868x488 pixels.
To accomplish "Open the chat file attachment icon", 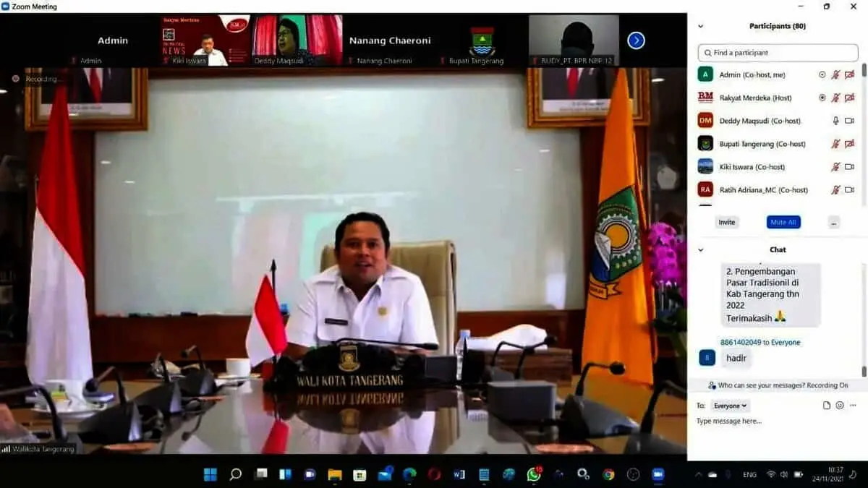I will click(x=827, y=406).
